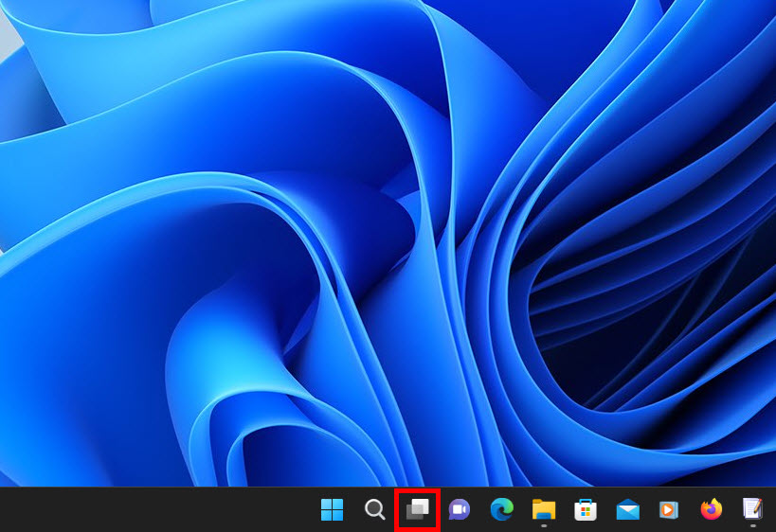776x532 pixels.
Task: Open the orange play-button media app
Action: tap(669, 509)
